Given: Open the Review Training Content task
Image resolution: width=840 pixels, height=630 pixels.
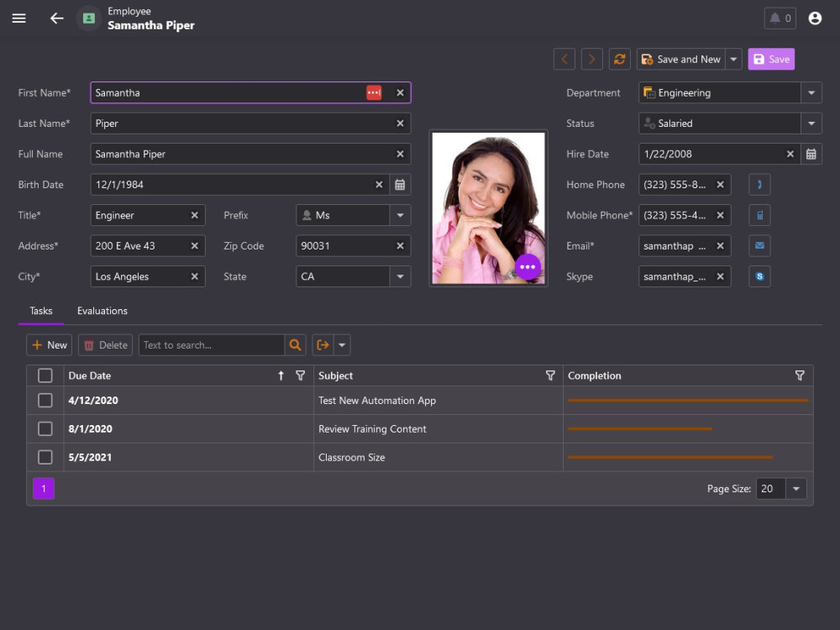Looking at the screenshot, I should coord(372,428).
